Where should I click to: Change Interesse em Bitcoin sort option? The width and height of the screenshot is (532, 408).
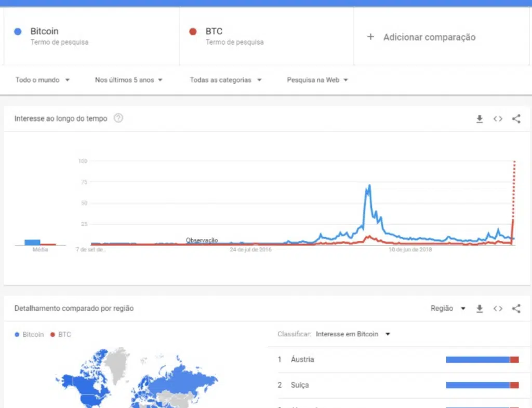tap(353, 334)
